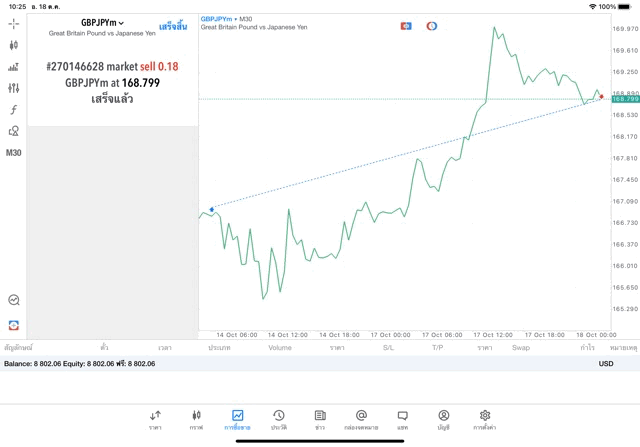The height and width of the screenshot is (447, 640).
Task: Open the objects shapes icon
Action: click(13, 131)
